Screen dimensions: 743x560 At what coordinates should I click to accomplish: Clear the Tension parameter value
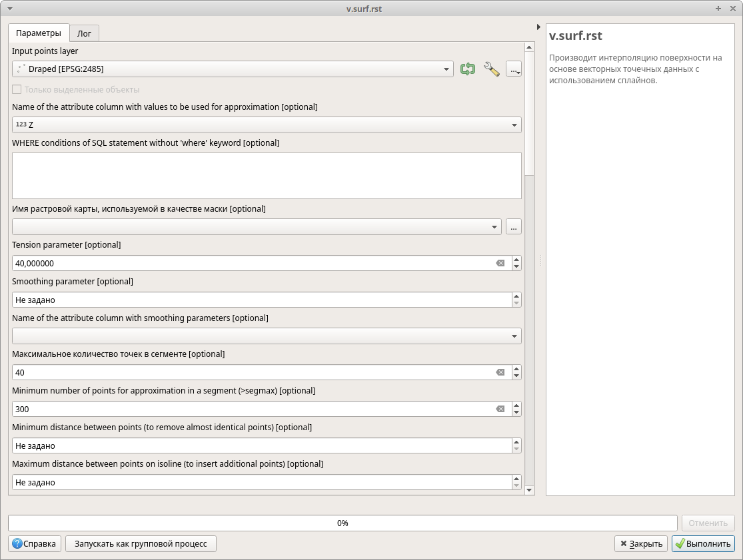tap(500, 263)
